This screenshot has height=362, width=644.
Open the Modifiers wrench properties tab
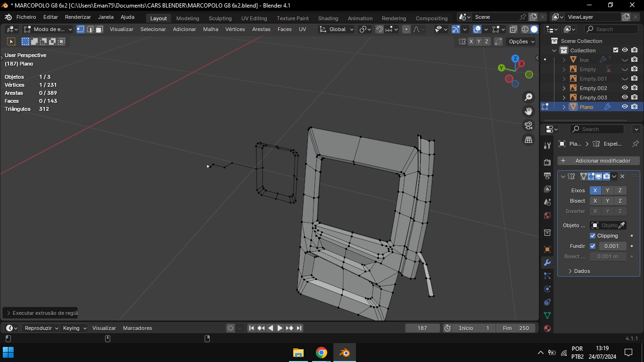click(547, 263)
